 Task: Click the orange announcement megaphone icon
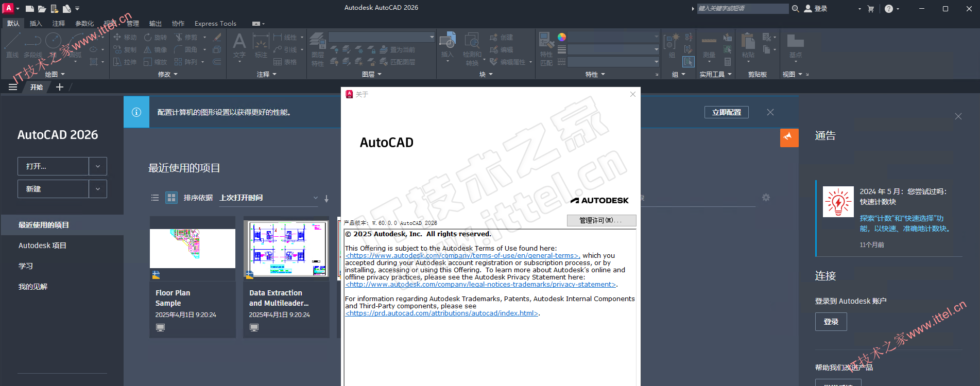(x=789, y=137)
